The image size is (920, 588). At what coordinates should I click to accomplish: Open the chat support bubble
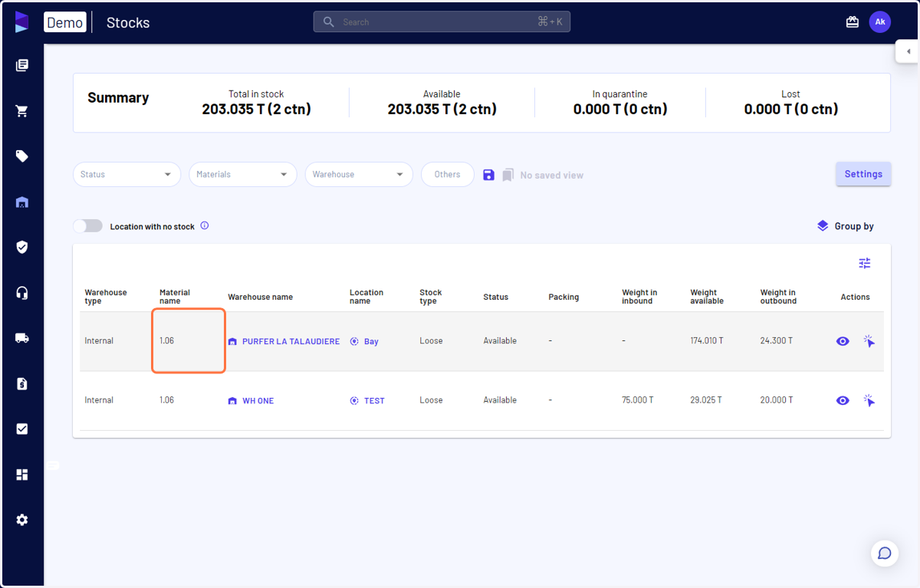click(885, 554)
